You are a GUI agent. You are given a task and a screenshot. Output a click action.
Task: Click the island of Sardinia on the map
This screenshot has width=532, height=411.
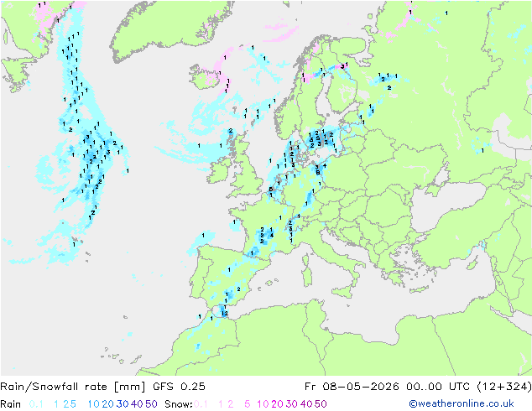pos(307,276)
